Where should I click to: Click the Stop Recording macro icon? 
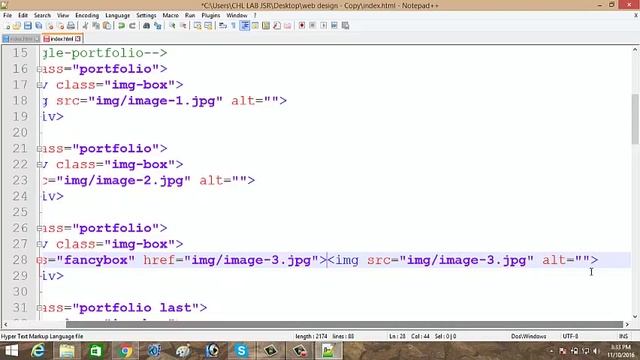(312, 26)
